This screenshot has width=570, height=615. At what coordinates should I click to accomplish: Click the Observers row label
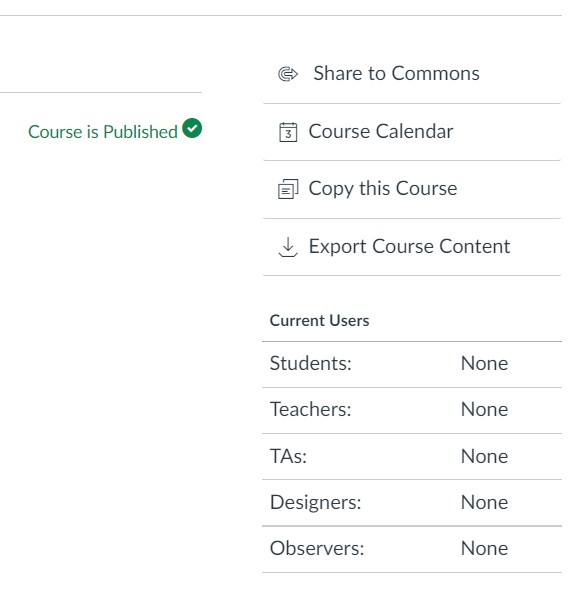coord(317,548)
